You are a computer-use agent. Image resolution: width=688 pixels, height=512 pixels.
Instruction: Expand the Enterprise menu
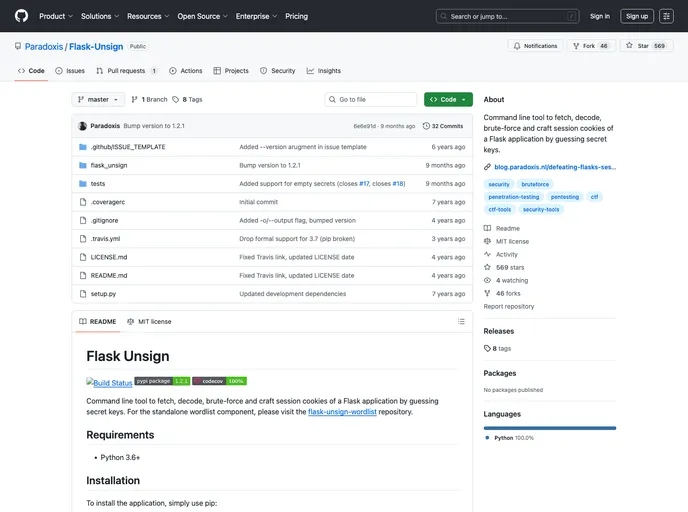(x=256, y=16)
